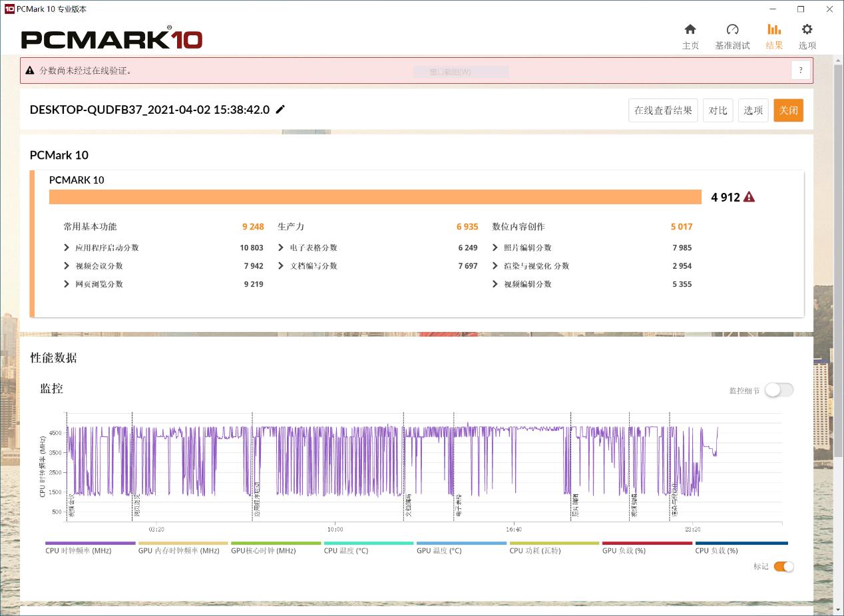Click the warning icon in the validation banner
This screenshot has height=616, width=844.
tap(30, 71)
